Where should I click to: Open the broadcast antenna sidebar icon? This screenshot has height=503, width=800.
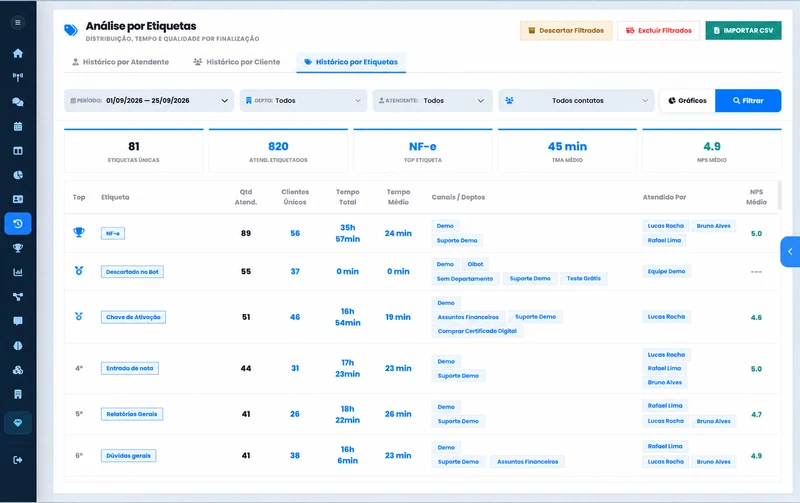[x=18, y=78]
